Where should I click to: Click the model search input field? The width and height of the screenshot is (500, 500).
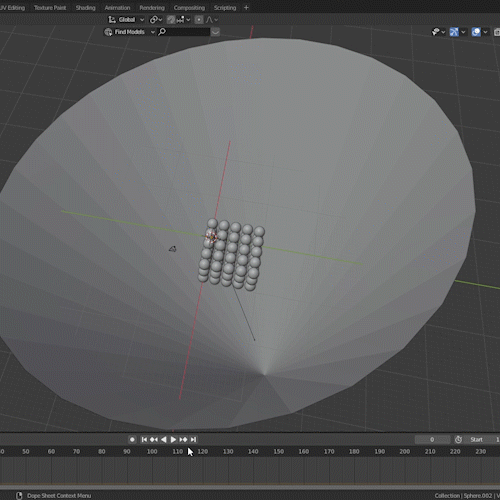[x=184, y=32]
